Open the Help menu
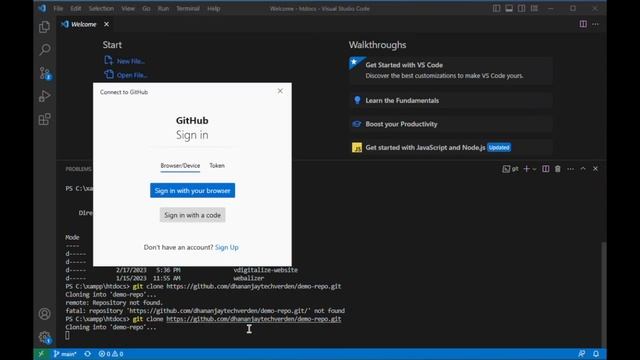Screen dimensions: 640x360 [x=213, y=8]
